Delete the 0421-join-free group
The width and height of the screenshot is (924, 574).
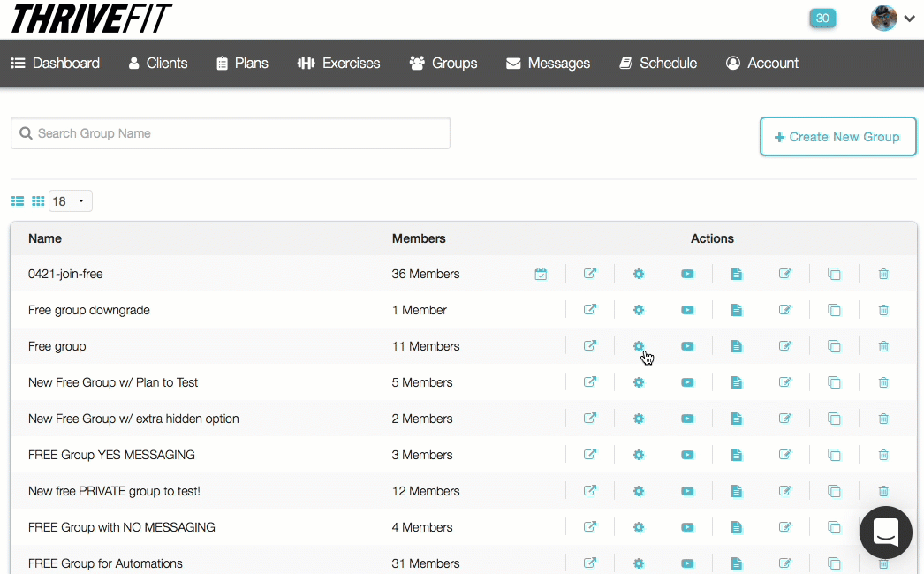(883, 275)
